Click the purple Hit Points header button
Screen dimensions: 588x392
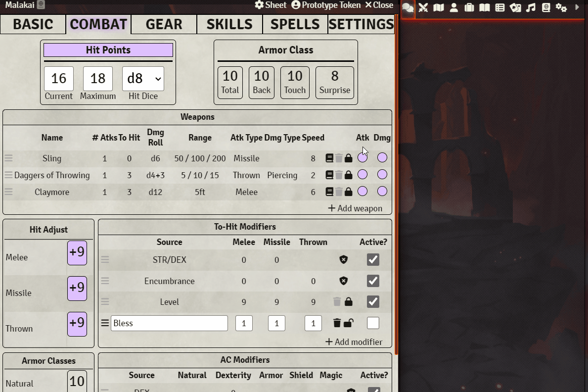pyautogui.click(x=108, y=50)
